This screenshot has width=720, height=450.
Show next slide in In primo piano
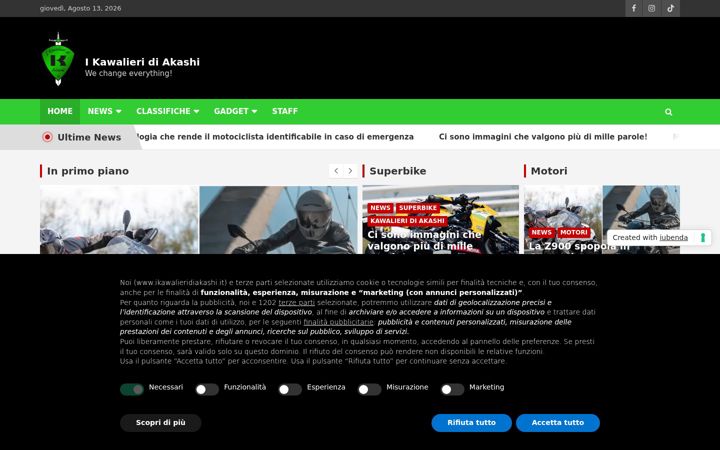point(350,171)
